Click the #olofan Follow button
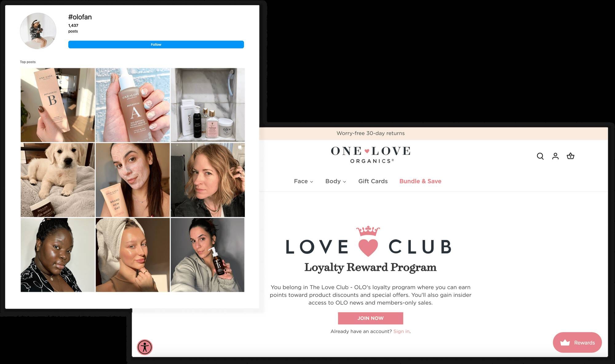This screenshot has height=364, width=615. pyautogui.click(x=156, y=44)
